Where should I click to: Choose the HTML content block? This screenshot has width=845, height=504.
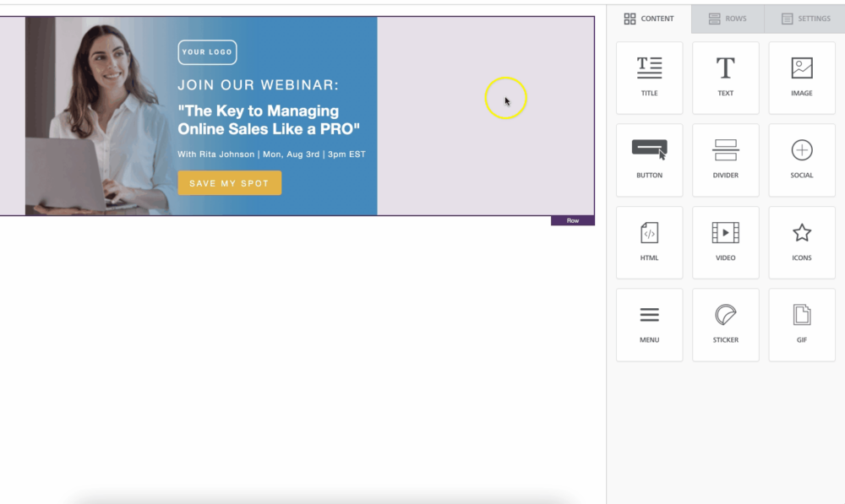649,242
